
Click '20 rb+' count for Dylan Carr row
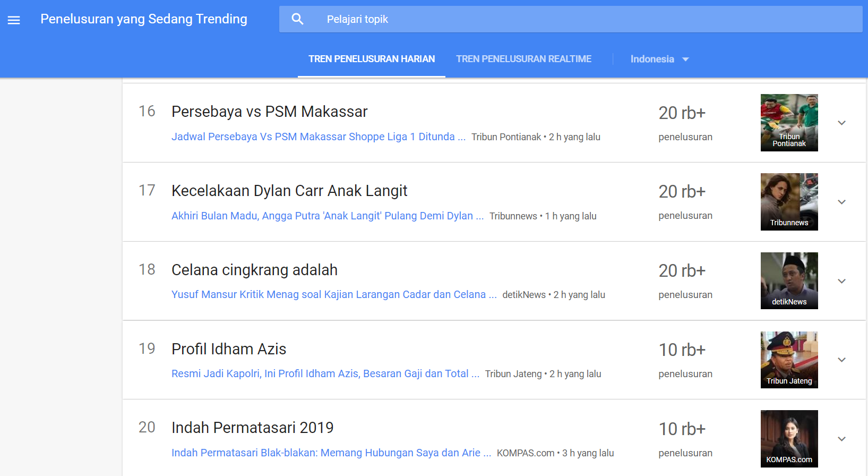[x=682, y=191]
